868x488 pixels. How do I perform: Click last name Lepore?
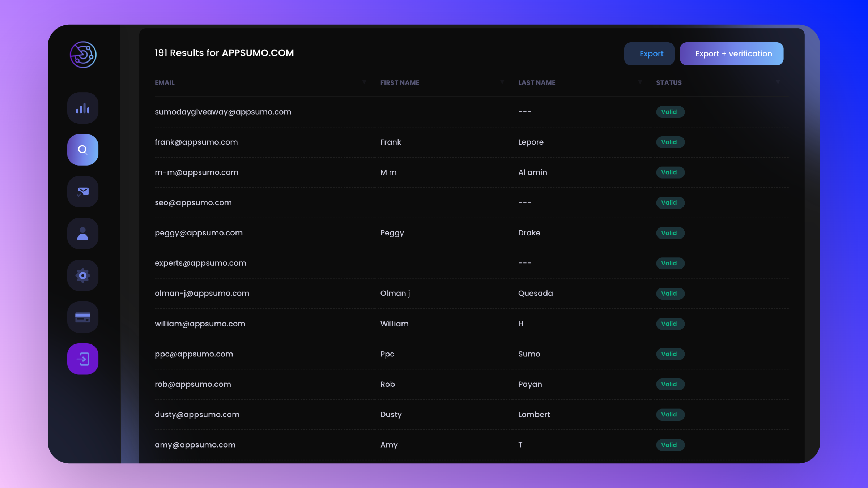(x=531, y=142)
